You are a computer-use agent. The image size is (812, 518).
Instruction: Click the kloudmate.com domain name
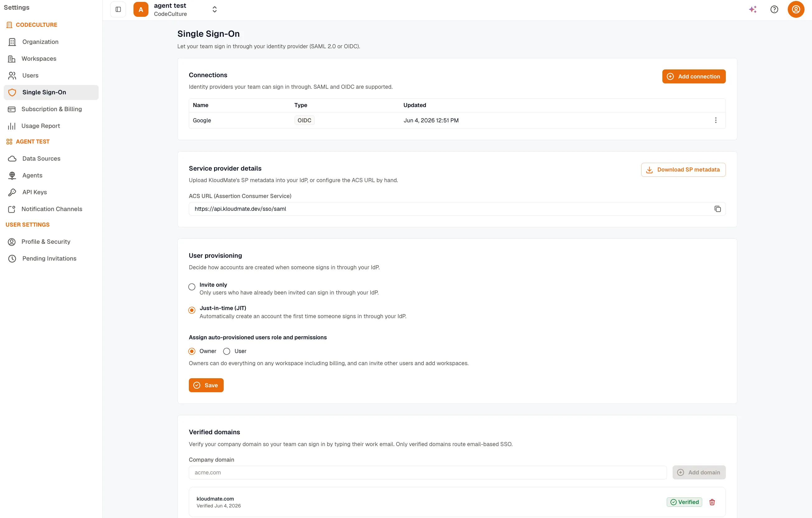(x=215, y=499)
